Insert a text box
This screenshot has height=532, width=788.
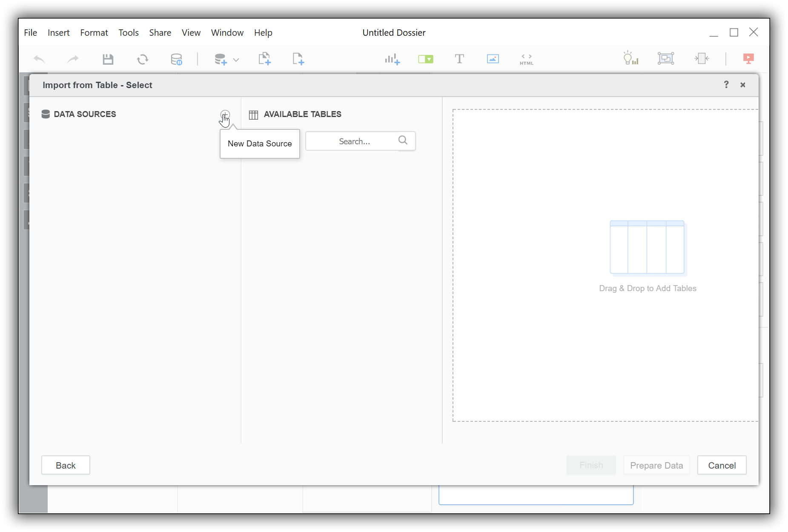click(459, 59)
